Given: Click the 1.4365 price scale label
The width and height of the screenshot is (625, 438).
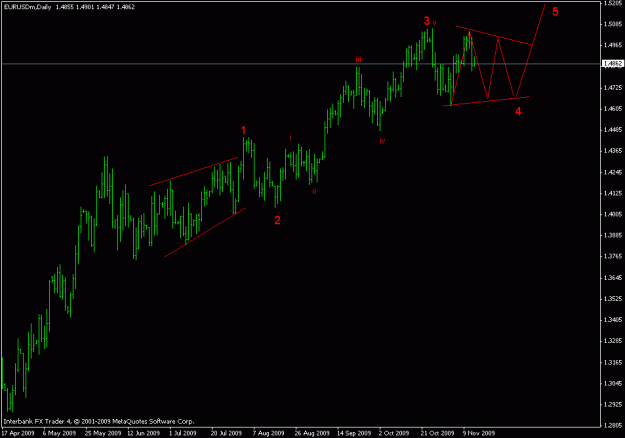Looking at the screenshot, I should click(x=613, y=151).
